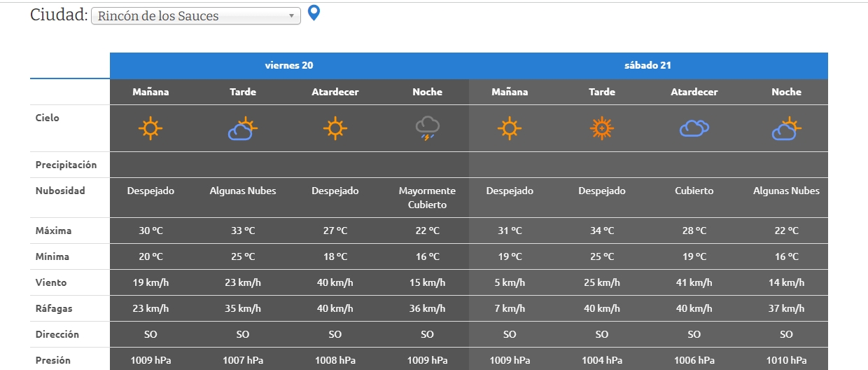Image resolution: width=868 pixels, height=370 pixels.
Task: Click the sunny icon for viernes Mañana
Action: click(150, 129)
